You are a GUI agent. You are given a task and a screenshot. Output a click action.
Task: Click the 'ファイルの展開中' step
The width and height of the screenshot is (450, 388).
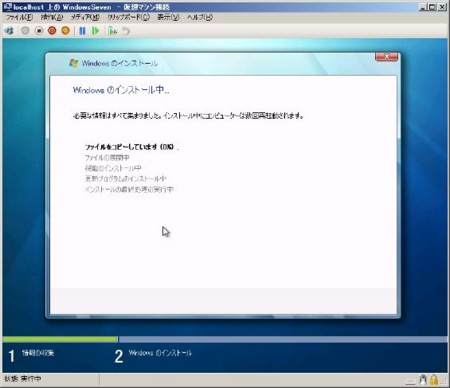(x=107, y=157)
